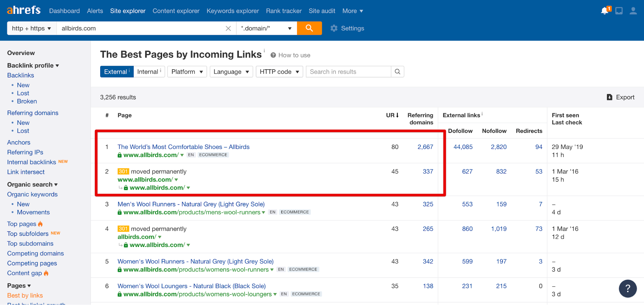The height and width of the screenshot is (305, 644).
Task: Open the Keywords explorer menu item
Action: pos(233,11)
